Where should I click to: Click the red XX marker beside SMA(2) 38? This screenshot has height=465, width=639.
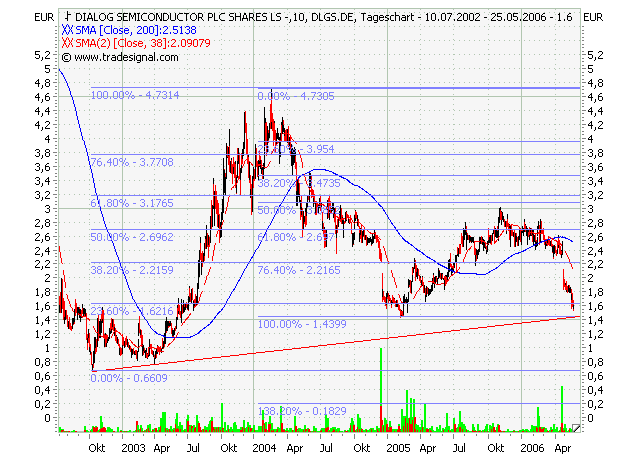(x=67, y=43)
